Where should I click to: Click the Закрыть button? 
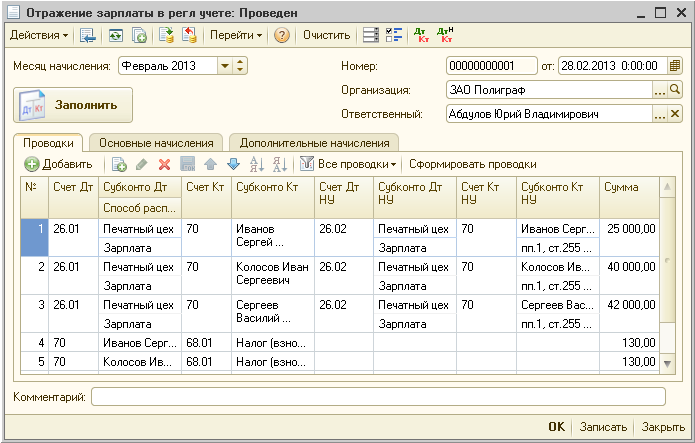663,427
